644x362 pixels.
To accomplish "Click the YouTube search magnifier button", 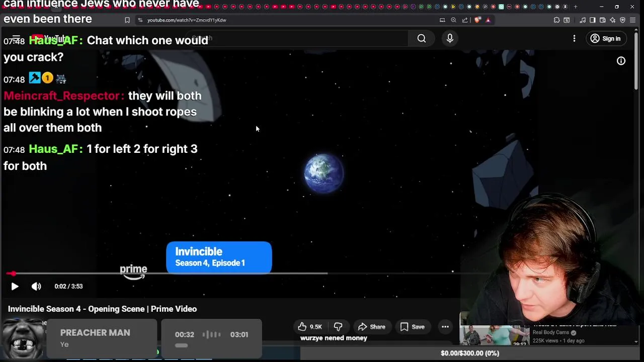I will [x=422, y=38].
